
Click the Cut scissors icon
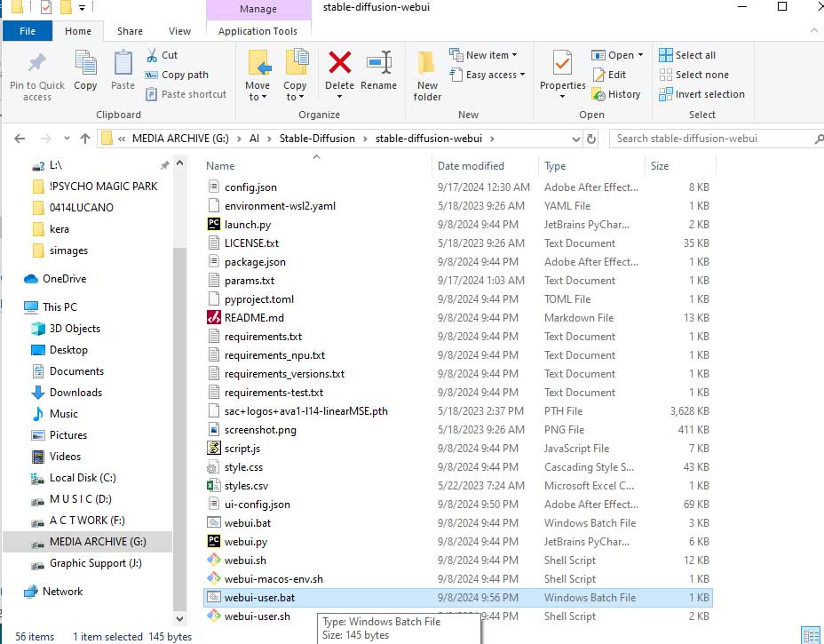152,55
